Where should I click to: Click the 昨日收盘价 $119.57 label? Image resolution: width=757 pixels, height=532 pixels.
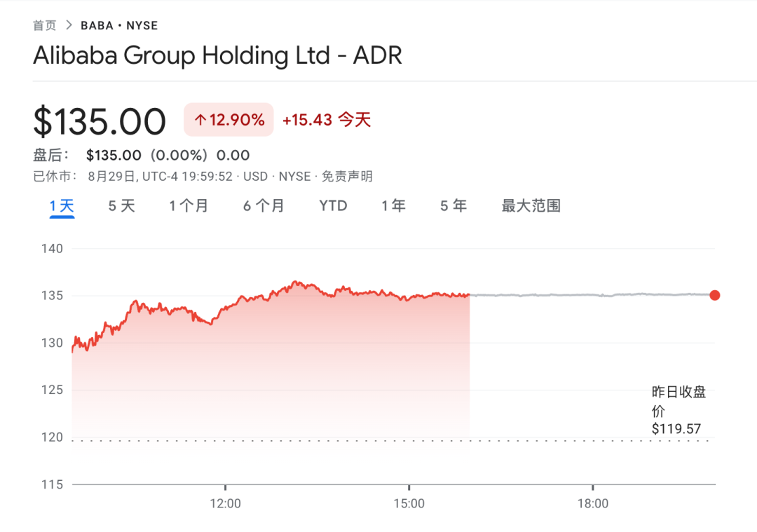point(678,410)
